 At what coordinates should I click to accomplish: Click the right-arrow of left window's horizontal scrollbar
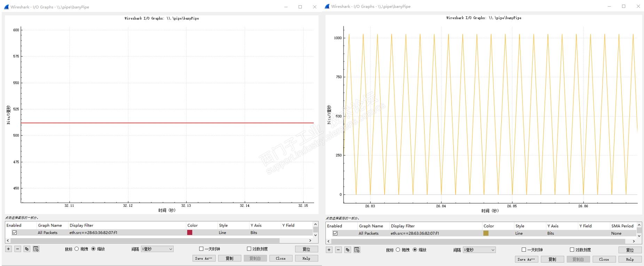(x=310, y=241)
